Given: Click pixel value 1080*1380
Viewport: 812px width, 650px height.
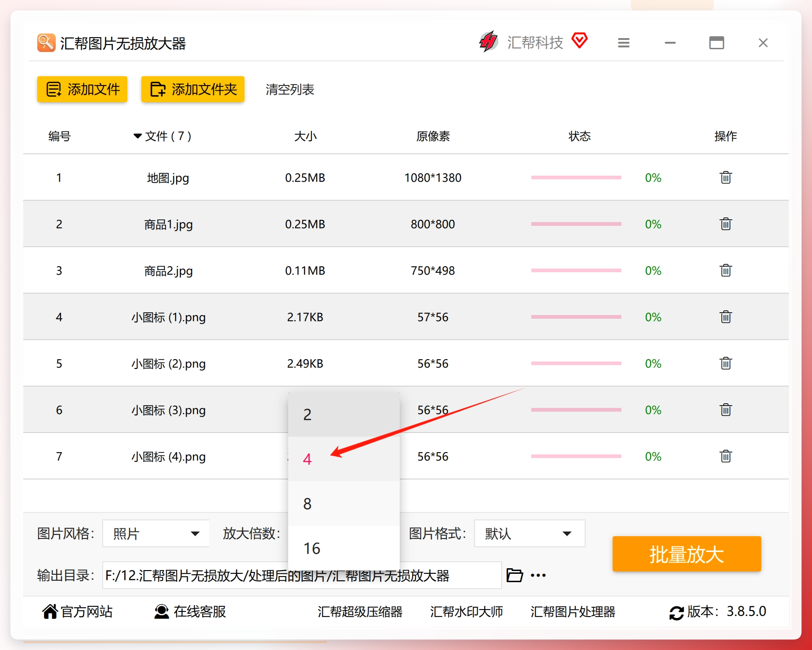Looking at the screenshot, I should 433,177.
